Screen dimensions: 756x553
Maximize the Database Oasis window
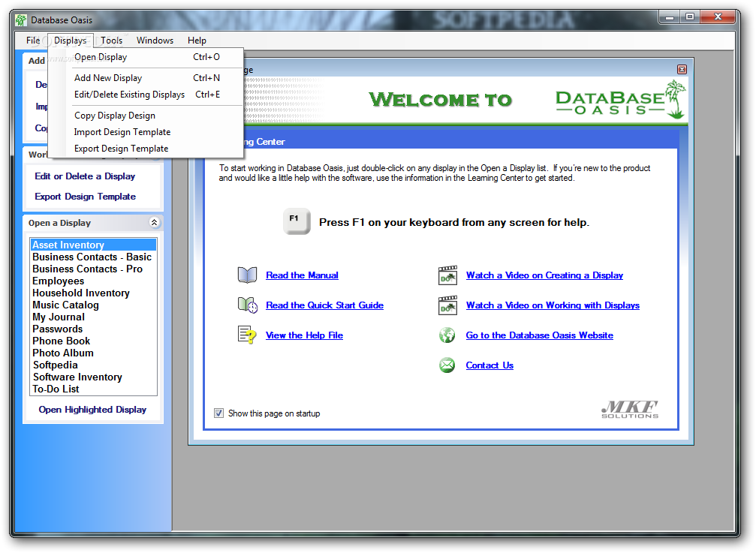click(690, 17)
